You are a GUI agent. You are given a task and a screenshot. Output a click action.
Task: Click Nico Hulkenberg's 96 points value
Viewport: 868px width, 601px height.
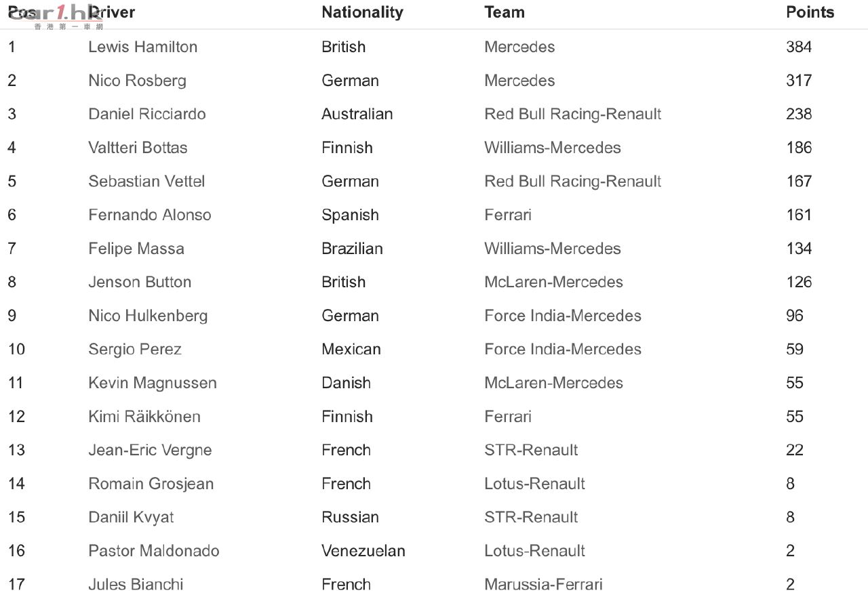pos(795,316)
